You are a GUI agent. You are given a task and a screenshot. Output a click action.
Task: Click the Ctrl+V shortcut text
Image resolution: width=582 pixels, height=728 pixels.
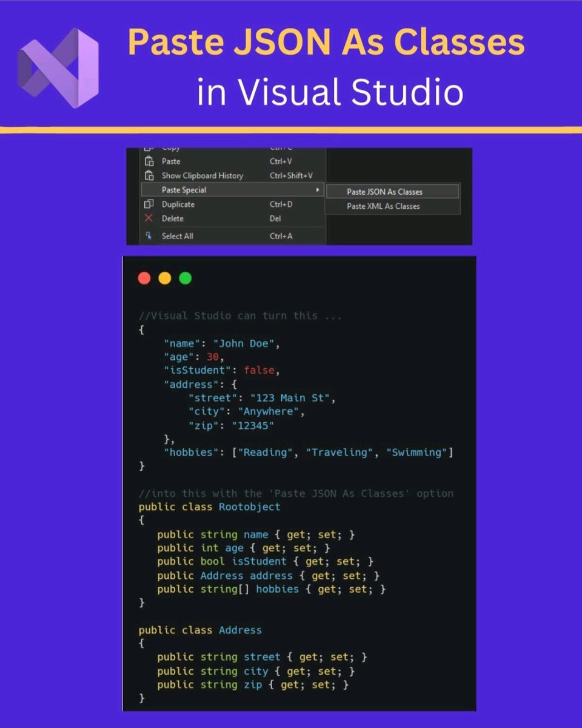(281, 161)
